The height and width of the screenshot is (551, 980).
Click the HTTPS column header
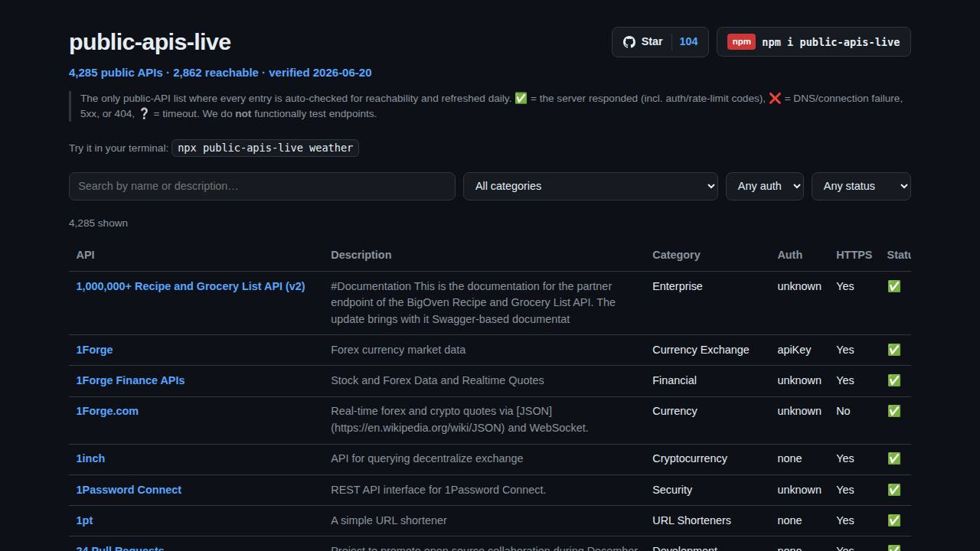[854, 255]
